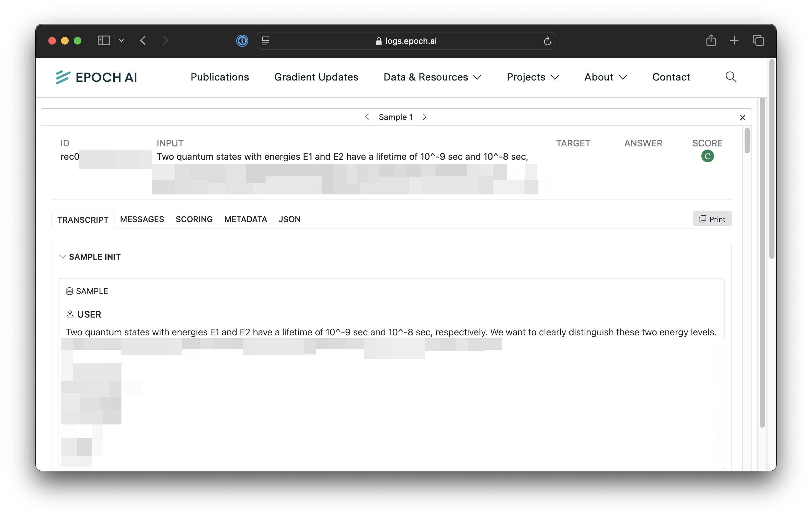
Task: Open a new tab with plus icon
Action: pyautogui.click(x=734, y=40)
